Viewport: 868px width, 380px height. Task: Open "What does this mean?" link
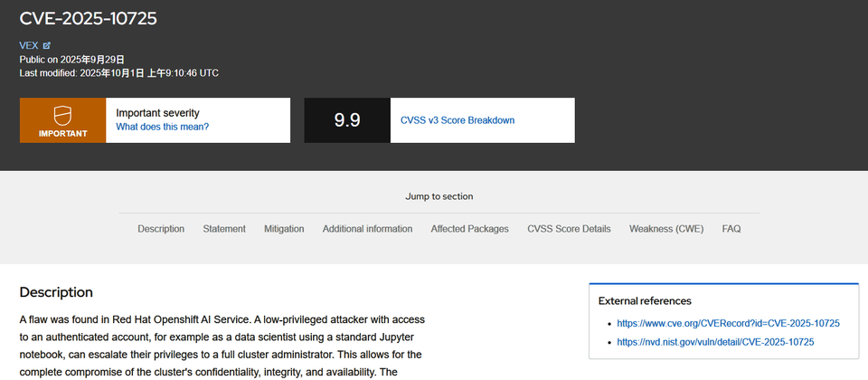(162, 127)
